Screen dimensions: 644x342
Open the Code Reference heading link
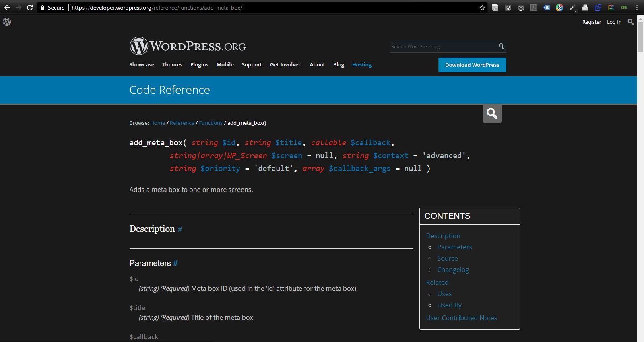click(x=169, y=90)
